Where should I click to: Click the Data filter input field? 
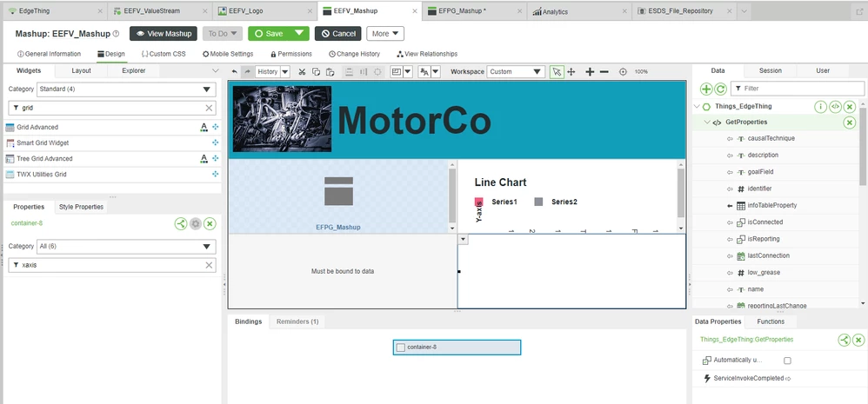(798, 89)
